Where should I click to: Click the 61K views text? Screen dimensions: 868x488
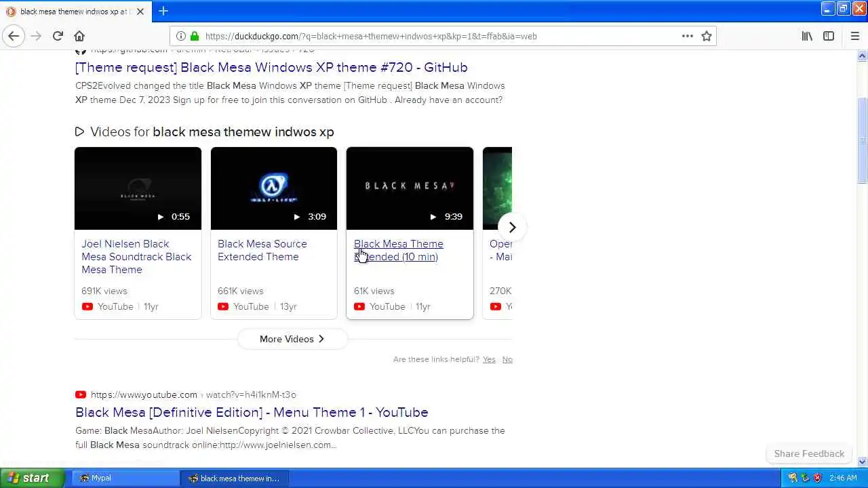pos(374,291)
